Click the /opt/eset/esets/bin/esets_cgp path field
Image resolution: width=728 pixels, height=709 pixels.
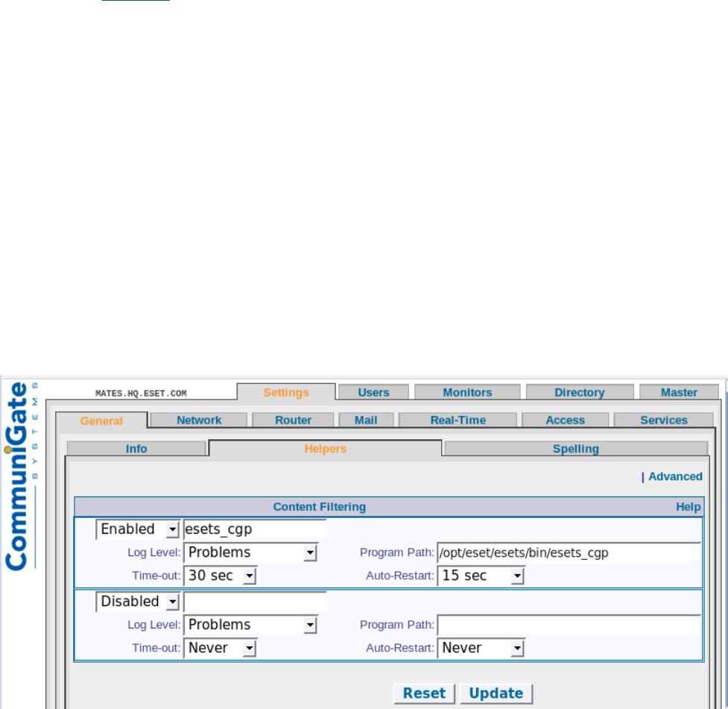569,552
